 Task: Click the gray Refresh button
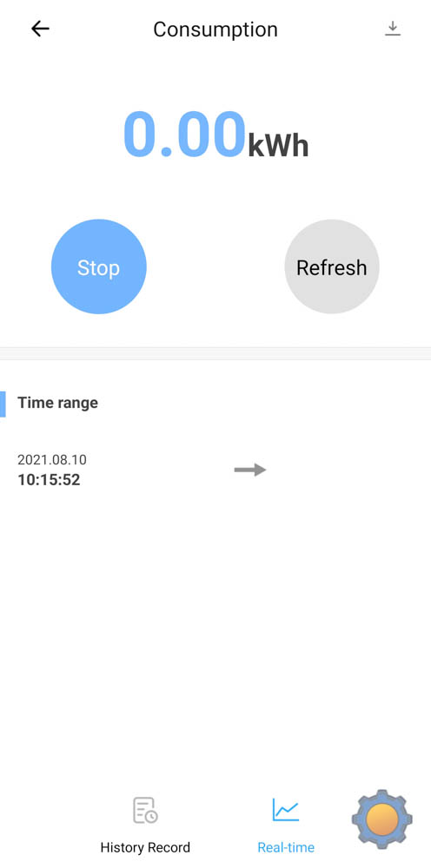(332, 266)
